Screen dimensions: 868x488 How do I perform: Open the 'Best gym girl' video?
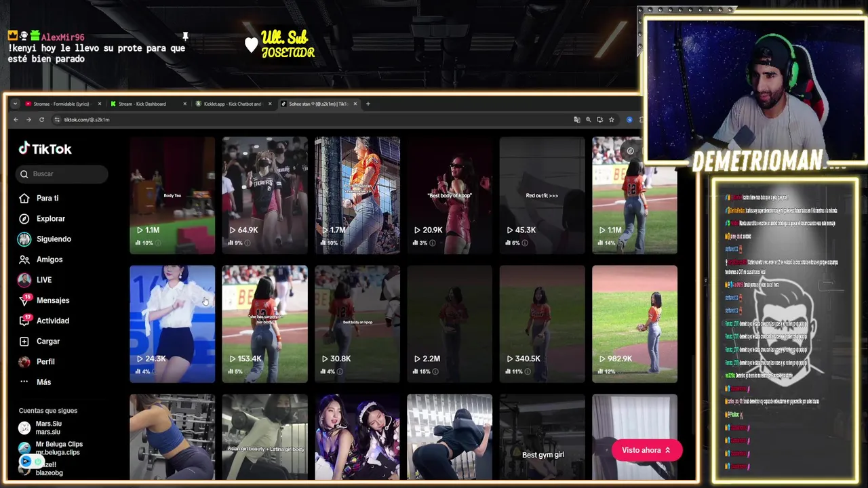pyautogui.click(x=542, y=437)
